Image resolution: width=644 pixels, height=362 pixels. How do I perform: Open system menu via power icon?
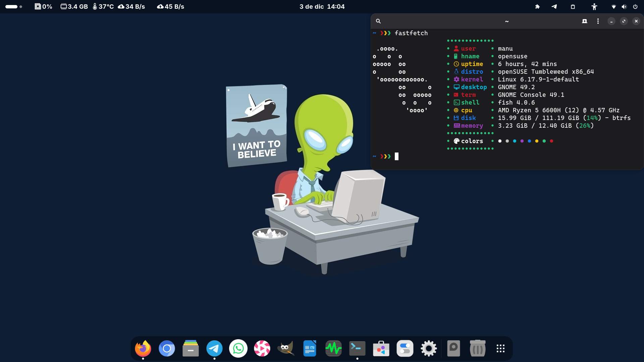coord(635,7)
